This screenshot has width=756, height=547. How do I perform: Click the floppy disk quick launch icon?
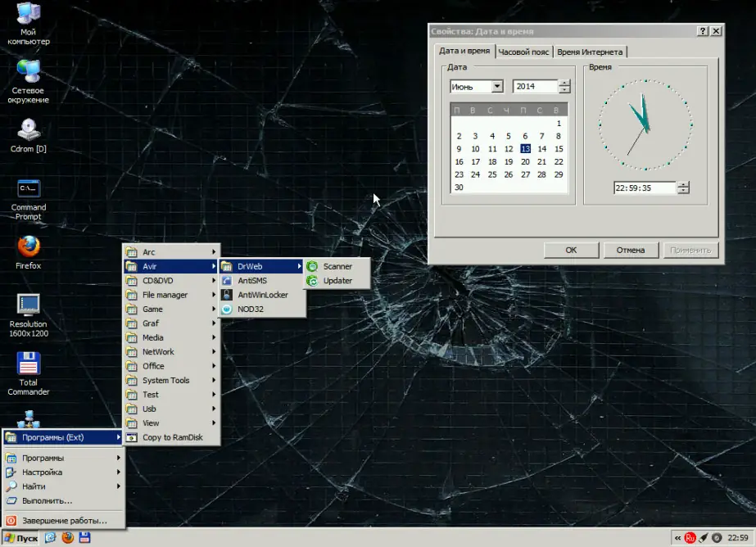click(84, 537)
